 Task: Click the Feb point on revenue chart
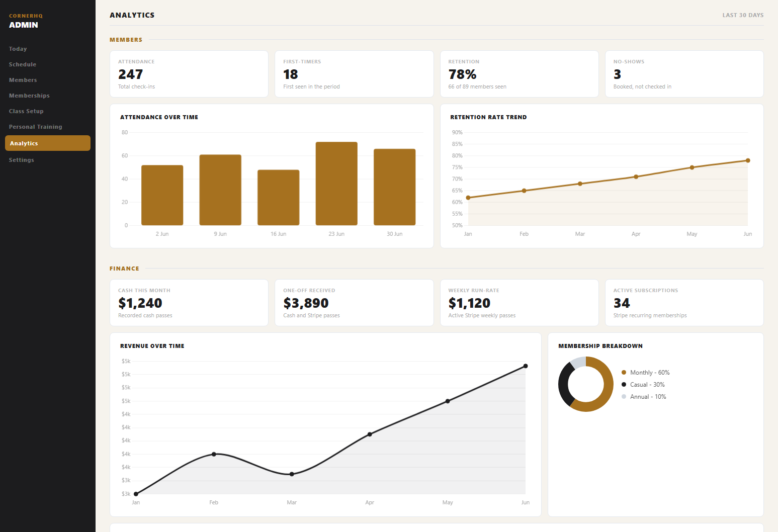click(x=214, y=454)
